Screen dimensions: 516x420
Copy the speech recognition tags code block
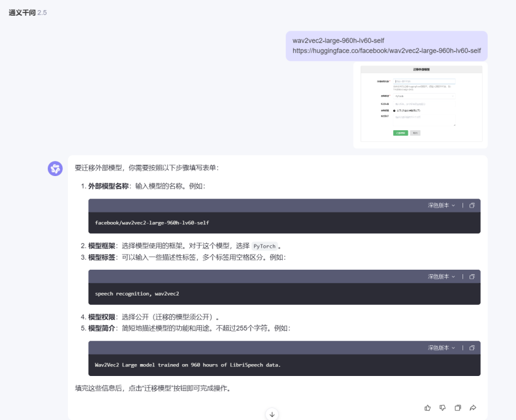472,277
